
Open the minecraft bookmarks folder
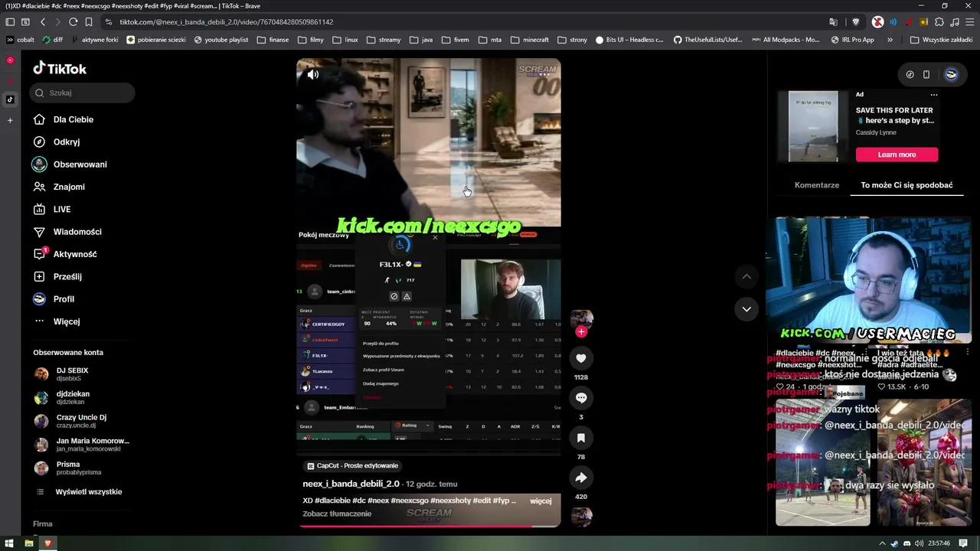click(x=530, y=40)
